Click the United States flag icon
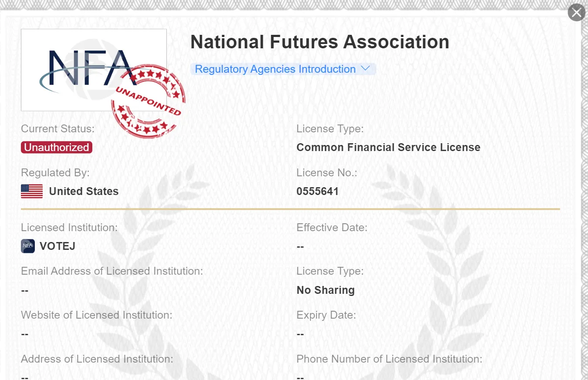The width and height of the screenshot is (588, 380). pyautogui.click(x=32, y=192)
